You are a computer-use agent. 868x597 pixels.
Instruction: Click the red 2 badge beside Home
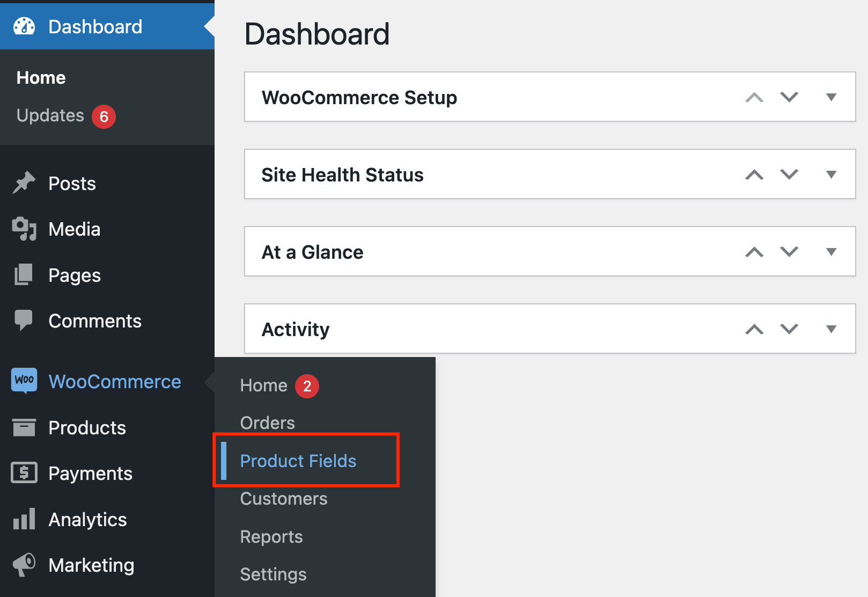click(x=307, y=386)
